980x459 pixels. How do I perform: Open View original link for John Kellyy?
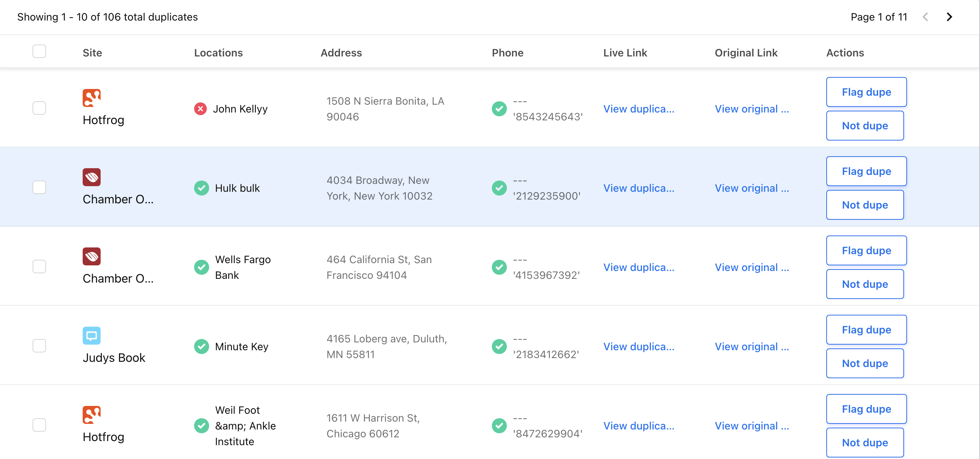[x=752, y=109]
